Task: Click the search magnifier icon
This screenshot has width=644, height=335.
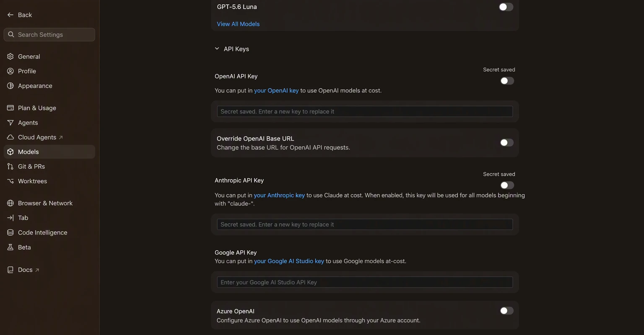Action: click(x=11, y=34)
